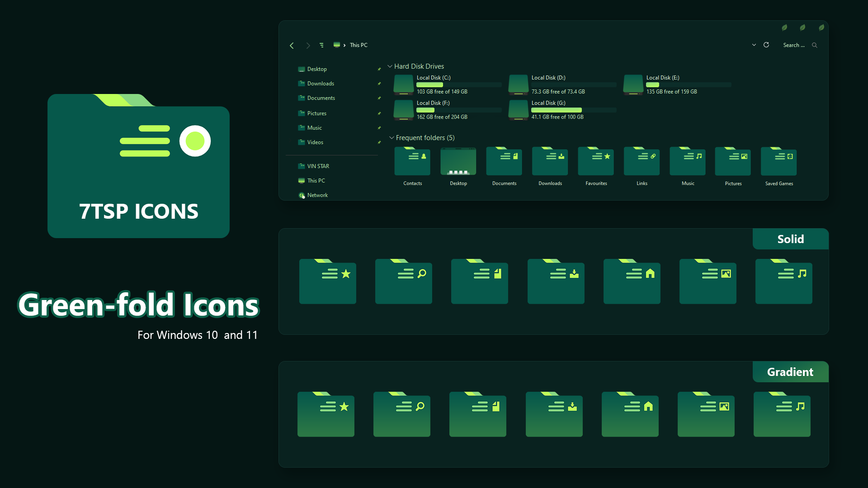Select Documents in the sidebar
The width and height of the screenshot is (868, 488).
[x=321, y=98]
